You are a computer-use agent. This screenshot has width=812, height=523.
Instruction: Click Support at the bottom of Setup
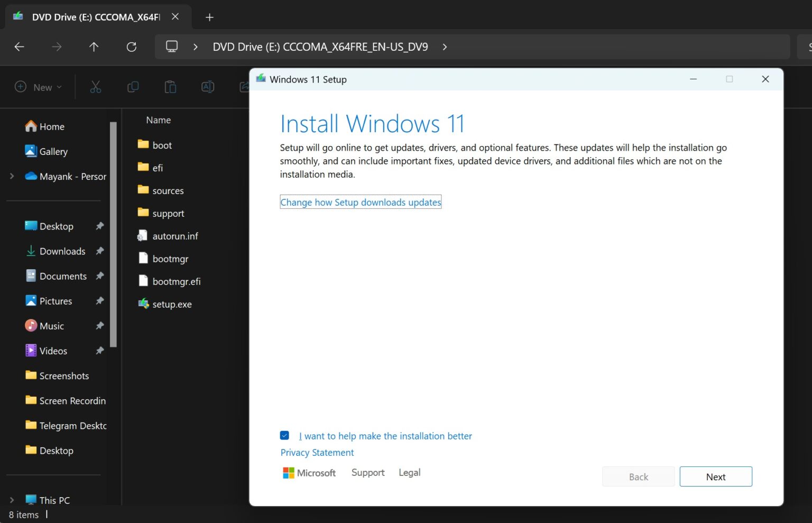pyautogui.click(x=368, y=472)
